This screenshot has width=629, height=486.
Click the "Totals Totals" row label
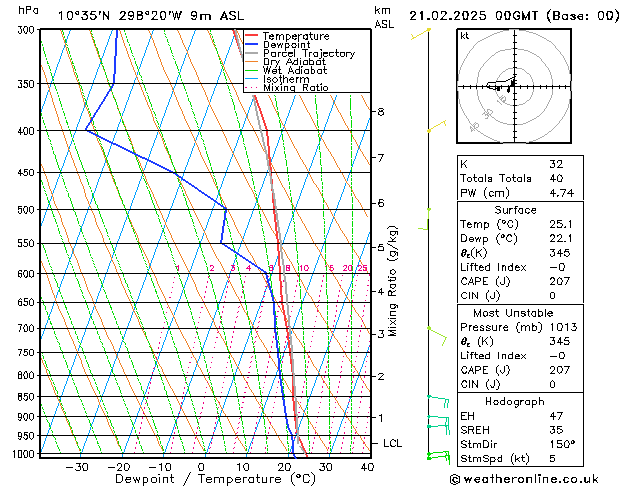(x=495, y=178)
